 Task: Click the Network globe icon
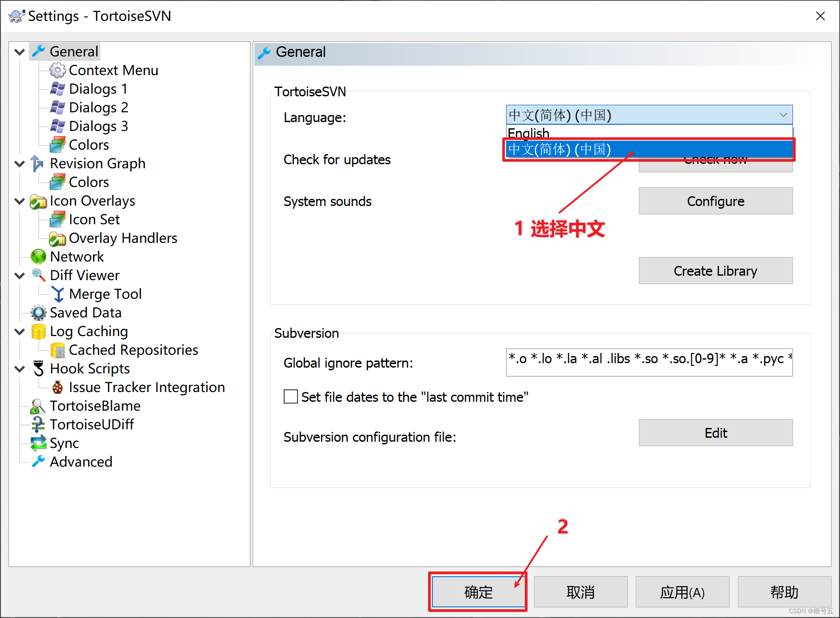(x=39, y=257)
